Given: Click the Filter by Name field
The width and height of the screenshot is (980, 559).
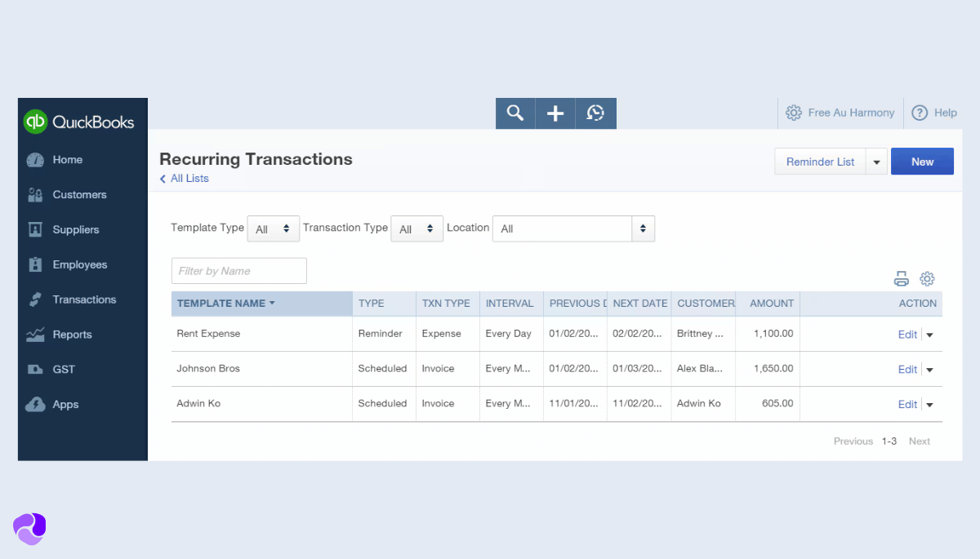Looking at the screenshot, I should pyautogui.click(x=238, y=271).
